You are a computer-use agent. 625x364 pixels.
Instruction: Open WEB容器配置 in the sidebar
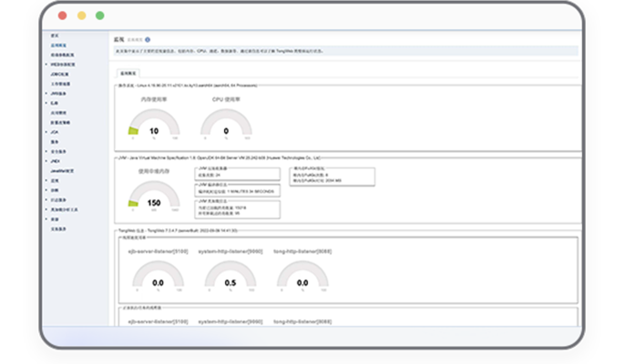coord(63,65)
